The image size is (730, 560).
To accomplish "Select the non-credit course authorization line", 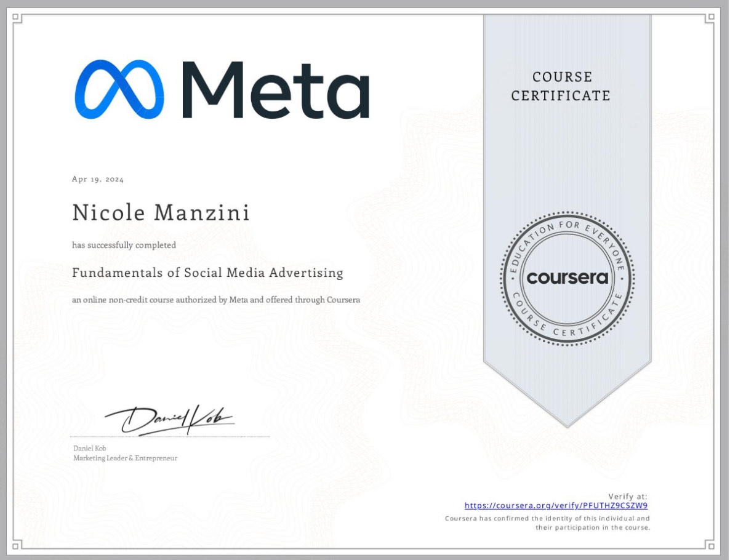I will tap(216, 300).
